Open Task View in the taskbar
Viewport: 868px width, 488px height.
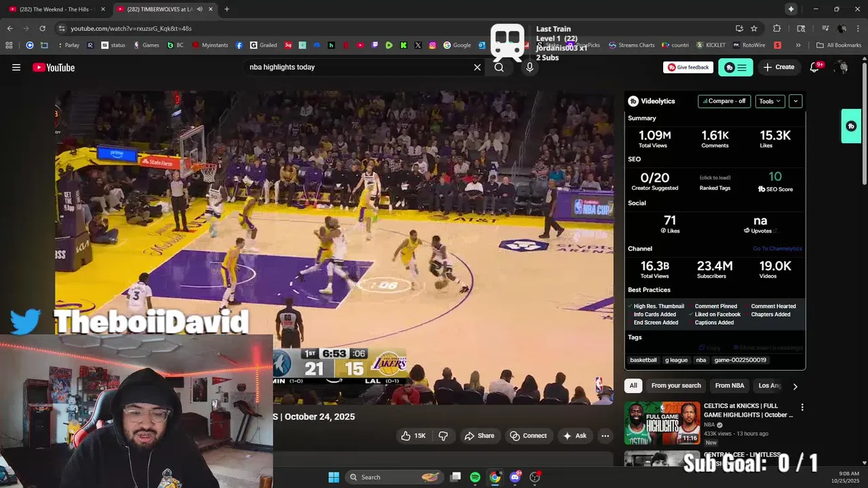456,477
